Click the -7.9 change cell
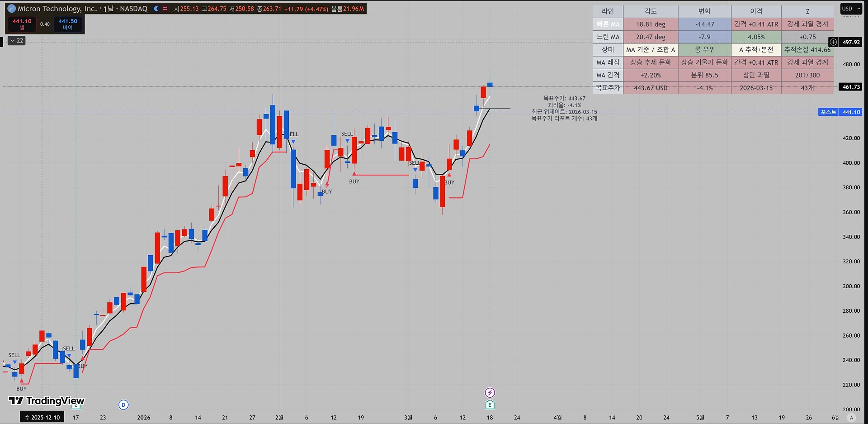 (705, 37)
